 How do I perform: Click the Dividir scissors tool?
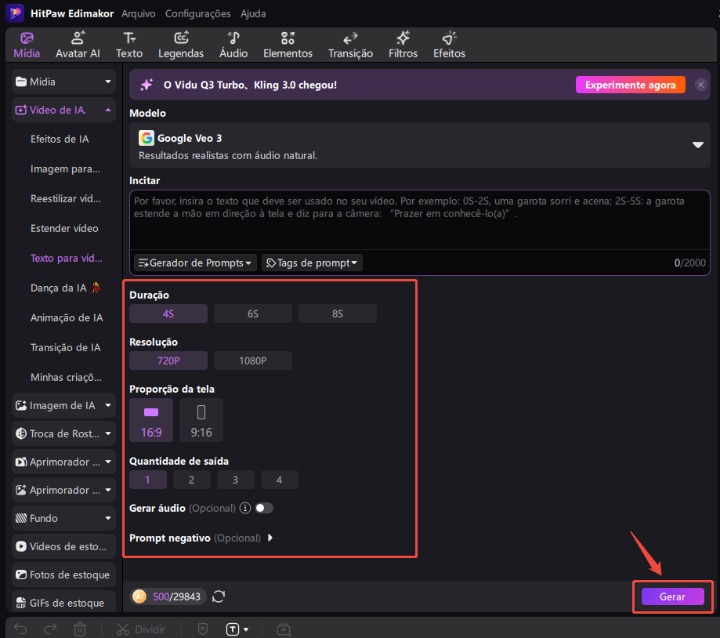[x=141, y=629]
